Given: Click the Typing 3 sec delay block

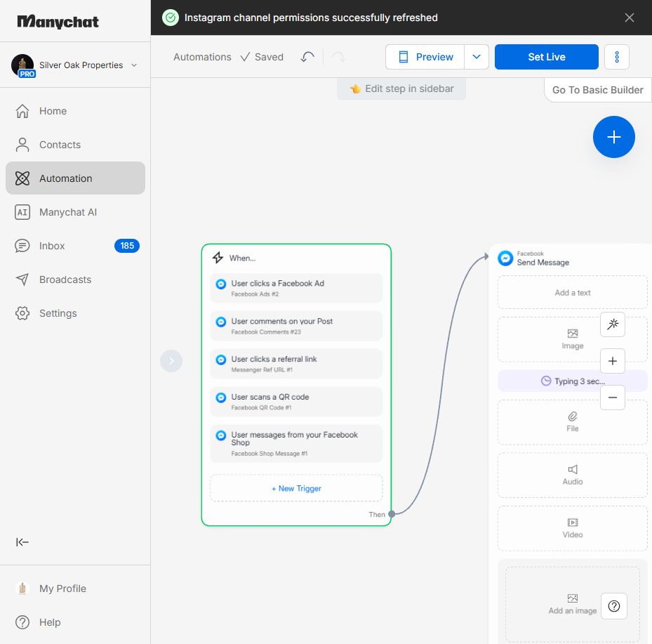Looking at the screenshot, I should tap(572, 381).
